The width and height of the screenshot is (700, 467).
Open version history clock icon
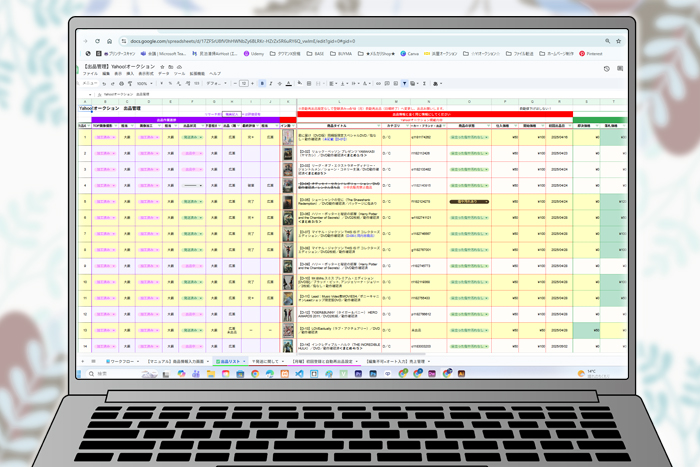606,69
